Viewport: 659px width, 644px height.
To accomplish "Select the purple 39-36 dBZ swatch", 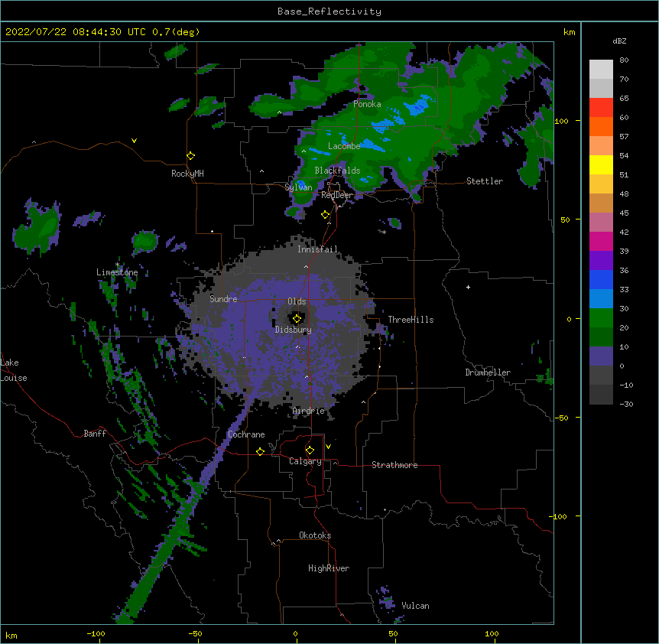I will pos(601,261).
